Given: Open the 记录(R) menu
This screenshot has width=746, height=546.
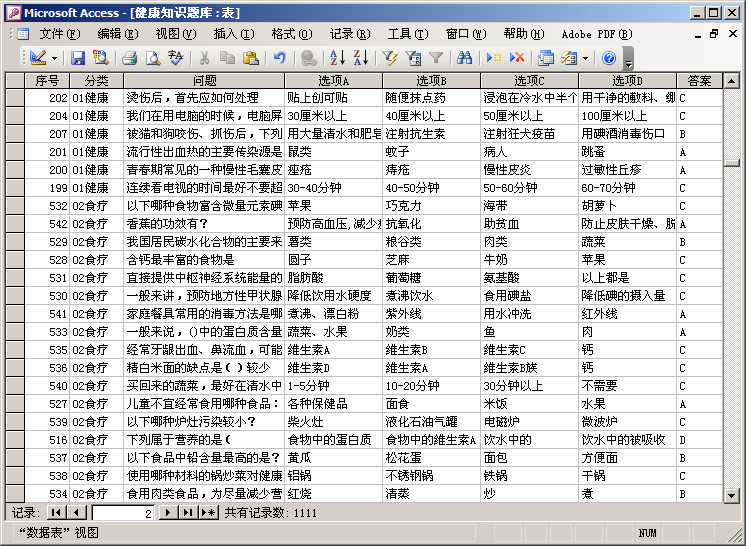Looking at the screenshot, I should [x=350, y=34].
